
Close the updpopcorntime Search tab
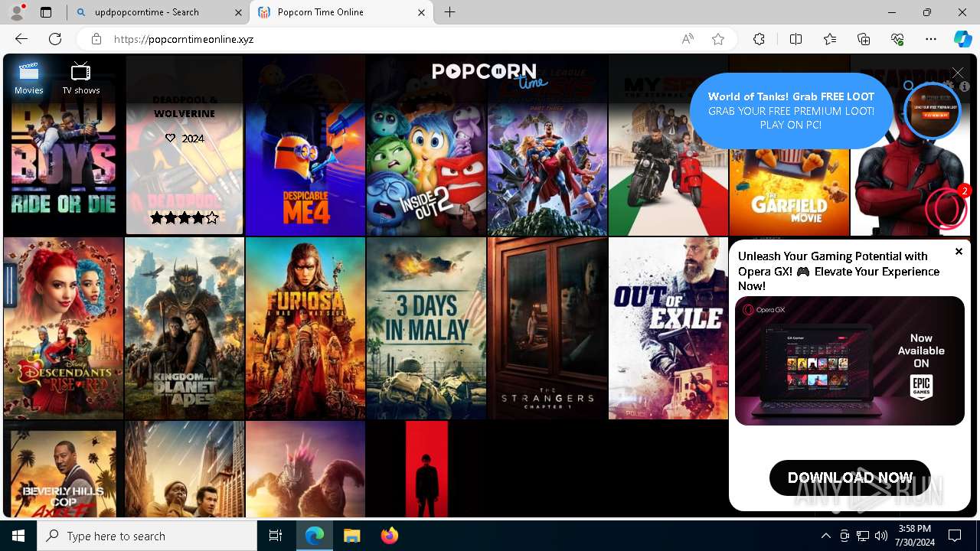237,12
